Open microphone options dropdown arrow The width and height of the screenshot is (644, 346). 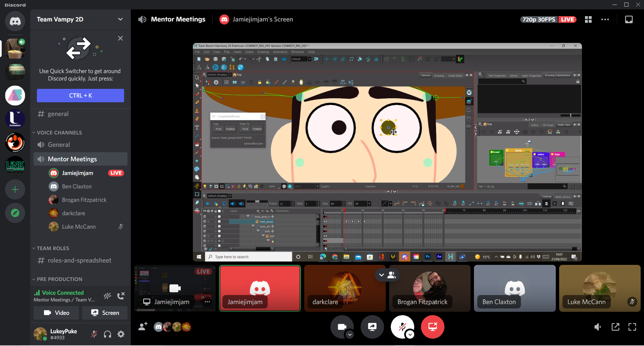point(410,334)
